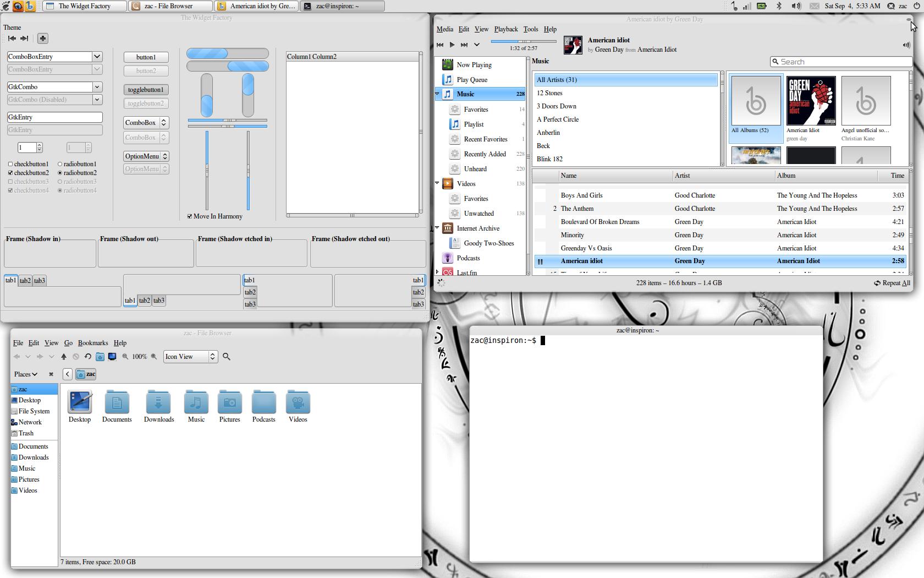The width and height of the screenshot is (924, 578).
Task: Open the ComboBox dropdown
Action: pos(146,123)
